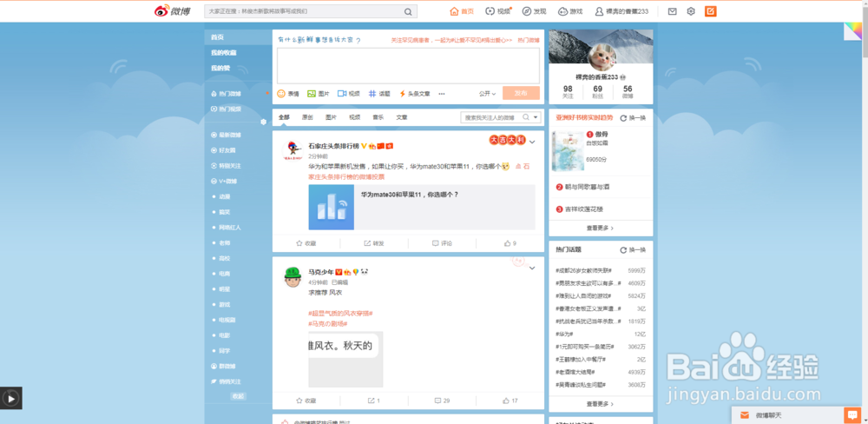Click the Weibo logo in header
The image size is (868, 424).
pyautogui.click(x=172, y=11)
